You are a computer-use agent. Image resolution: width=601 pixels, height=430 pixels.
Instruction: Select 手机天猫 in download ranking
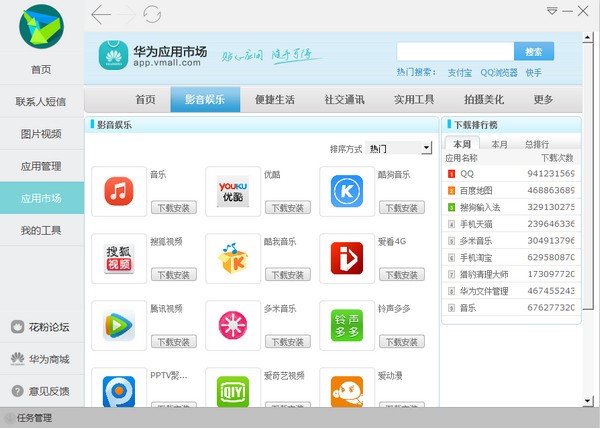click(511, 224)
